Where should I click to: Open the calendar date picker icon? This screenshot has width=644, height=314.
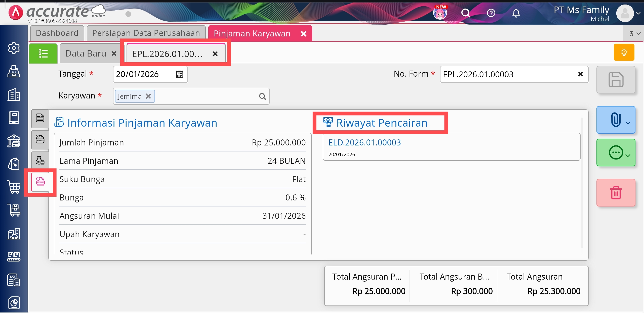[179, 74]
